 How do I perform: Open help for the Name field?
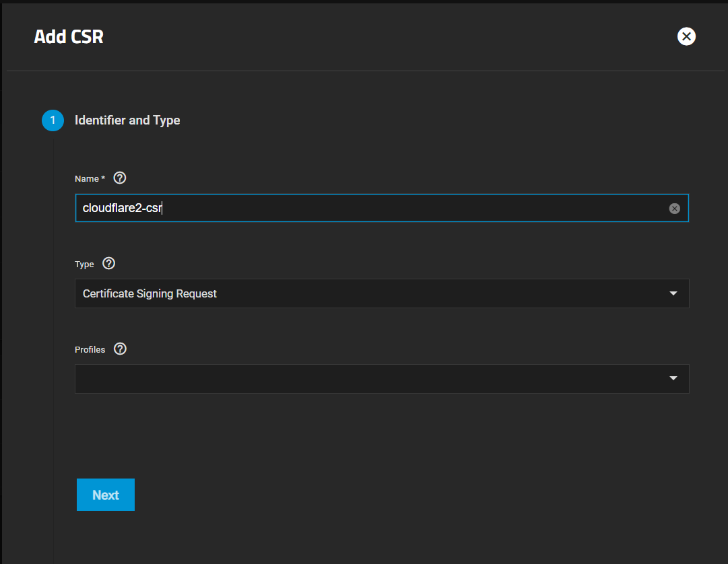(x=119, y=178)
